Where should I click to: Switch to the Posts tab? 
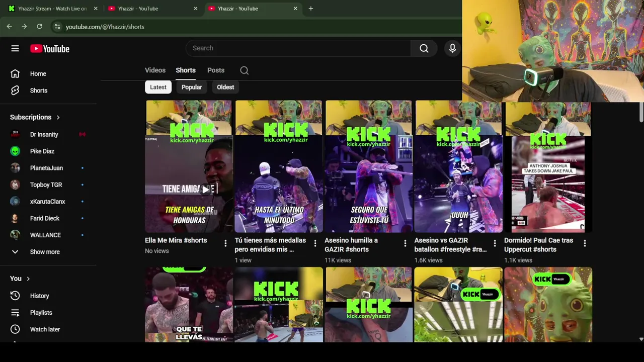216,70
